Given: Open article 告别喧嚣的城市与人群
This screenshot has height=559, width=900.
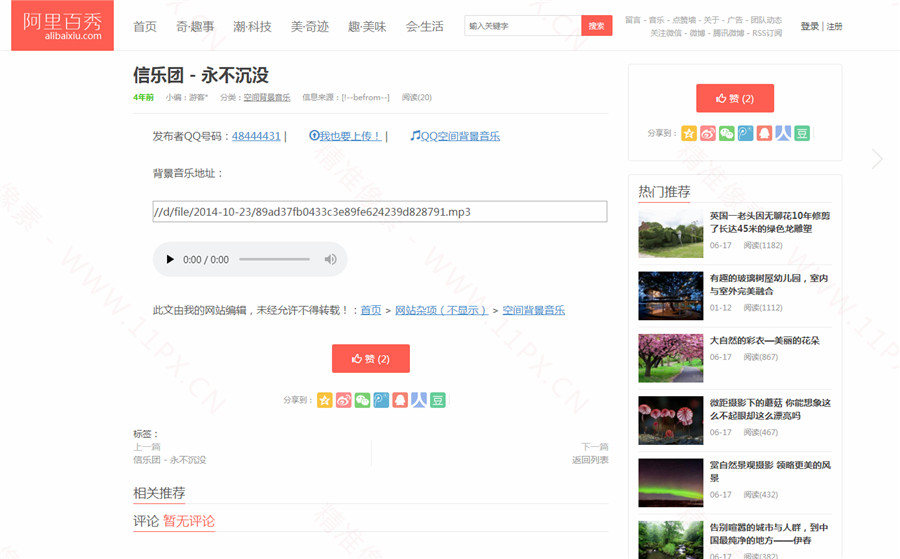Looking at the screenshot, I should click(x=769, y=534).
